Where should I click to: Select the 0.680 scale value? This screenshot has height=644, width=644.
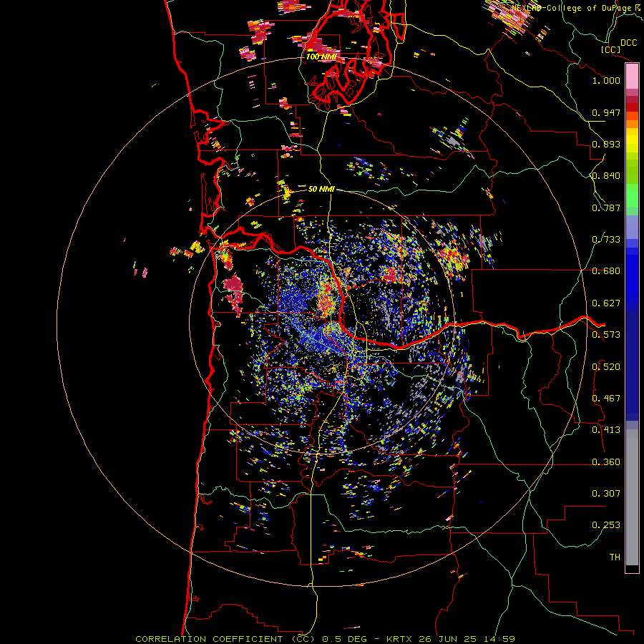pyautogui.click(x=606, y=271)
